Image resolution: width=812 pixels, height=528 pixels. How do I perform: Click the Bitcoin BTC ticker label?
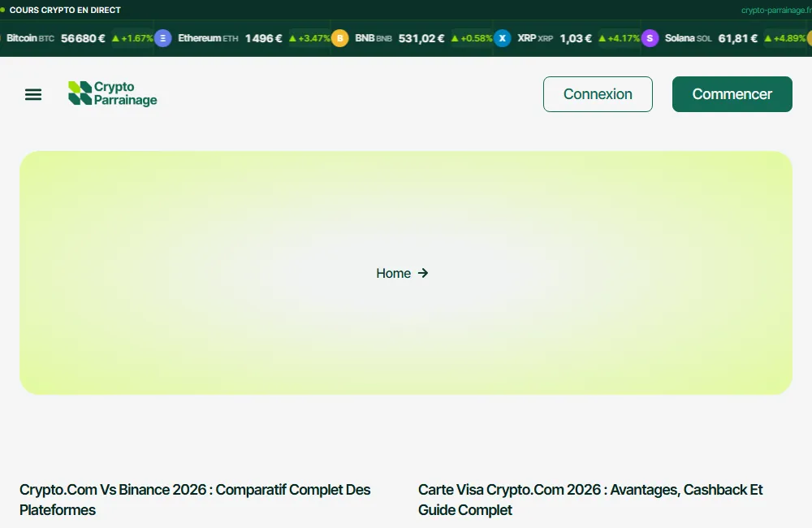point(30,38)
